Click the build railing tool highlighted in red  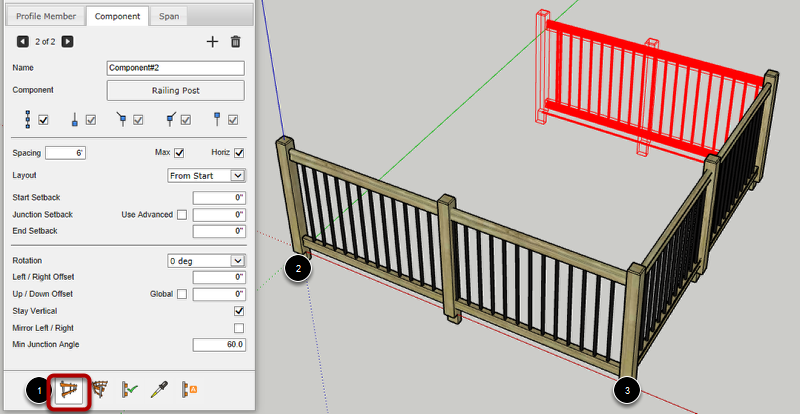[x=69, y=390]
